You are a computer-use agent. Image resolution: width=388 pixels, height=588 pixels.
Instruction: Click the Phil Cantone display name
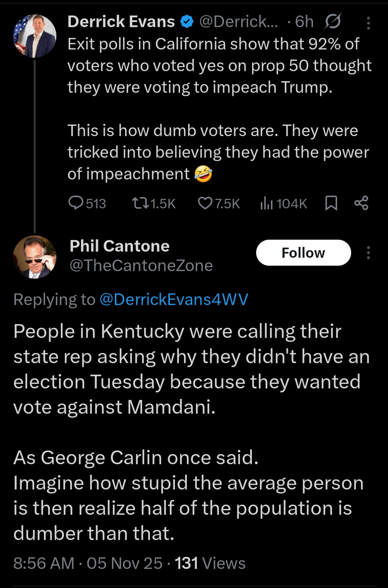point(119,246)
